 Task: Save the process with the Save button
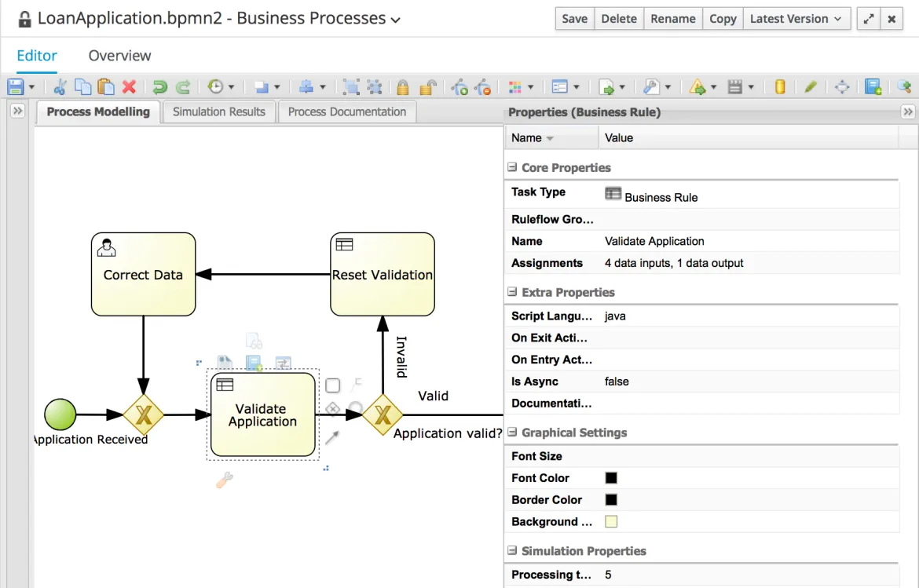pos(574,18)
